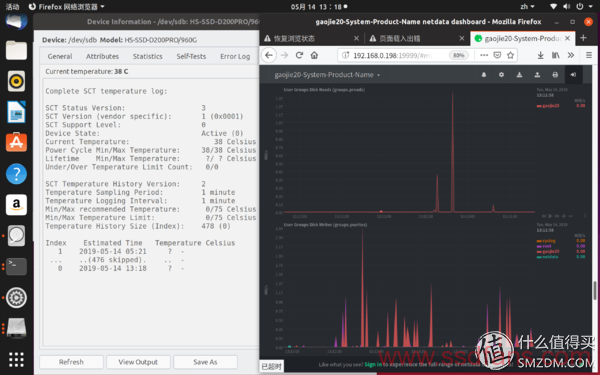Switch to 页面载入出错 browser tab

coord(417,38)
